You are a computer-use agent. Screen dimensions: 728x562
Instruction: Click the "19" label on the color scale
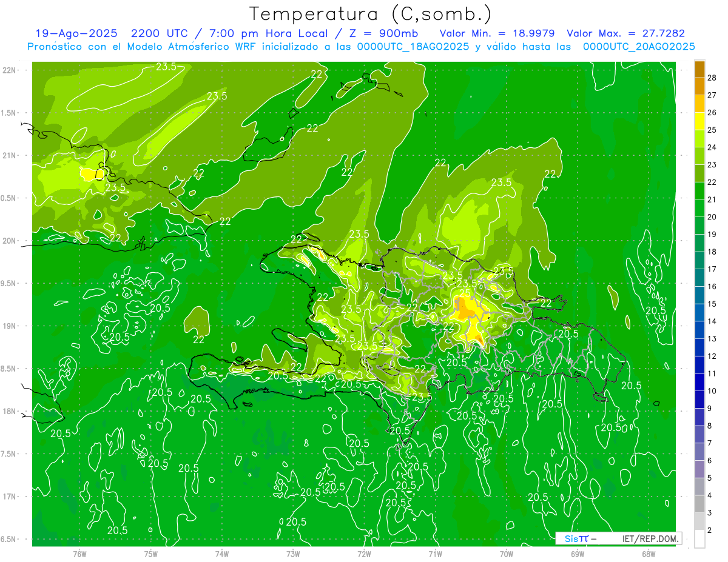pyautogui.click(x=712, y=234)
